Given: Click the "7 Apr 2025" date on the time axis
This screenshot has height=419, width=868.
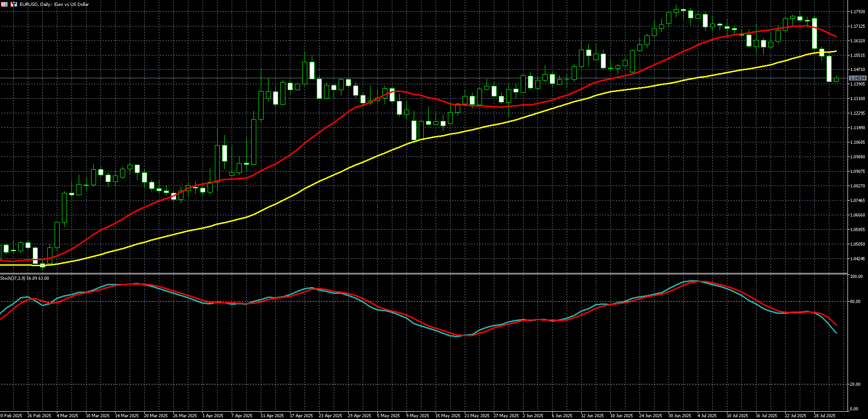Looking at the screenshot, I should [242, 416].
